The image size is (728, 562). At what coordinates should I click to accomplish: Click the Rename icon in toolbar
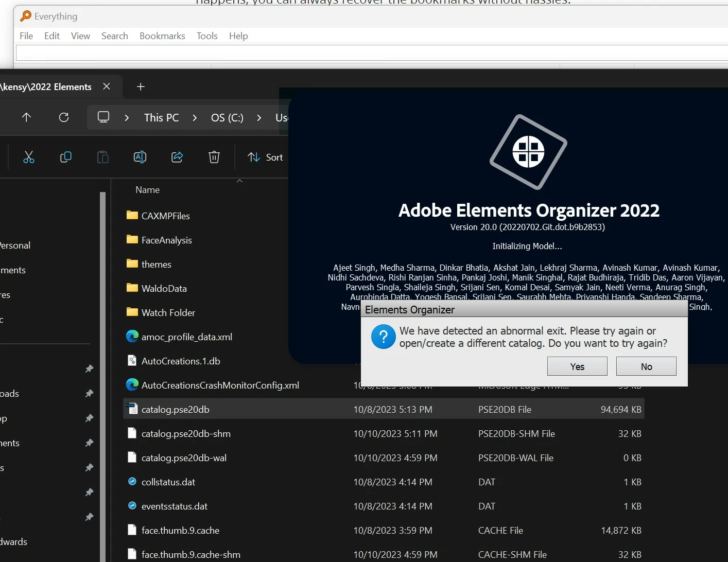(x=140, y=157)
